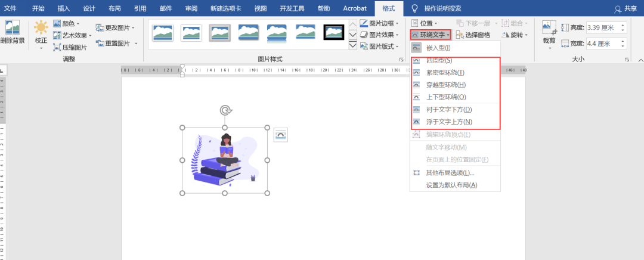This screenshot has height=260, width=644.
Task: Choose 紧密型环绕 tight wrap option
Action: [x=455, y=73]
